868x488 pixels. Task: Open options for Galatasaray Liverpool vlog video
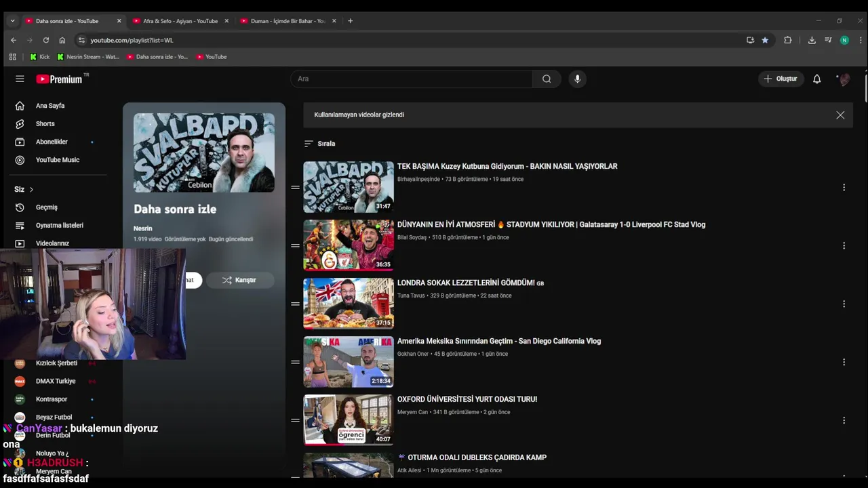click(x=844, y=245)
